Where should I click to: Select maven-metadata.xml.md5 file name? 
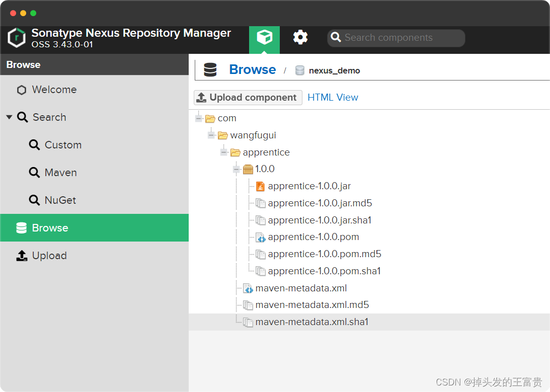pyautogui.click(x=312, y=305)
